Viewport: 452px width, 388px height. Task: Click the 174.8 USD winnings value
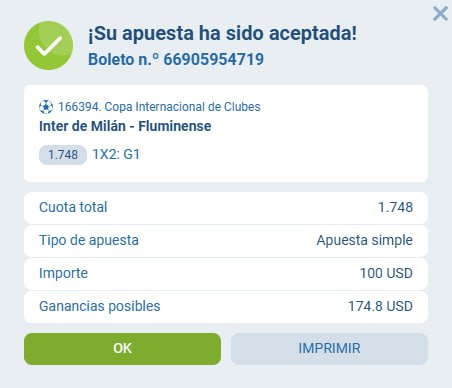(x=380, y=306)
